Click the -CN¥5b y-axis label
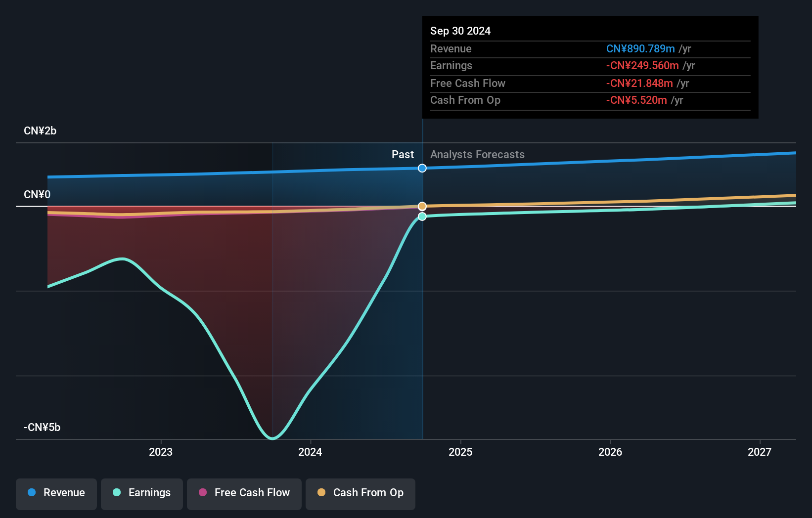 (42, 428)
